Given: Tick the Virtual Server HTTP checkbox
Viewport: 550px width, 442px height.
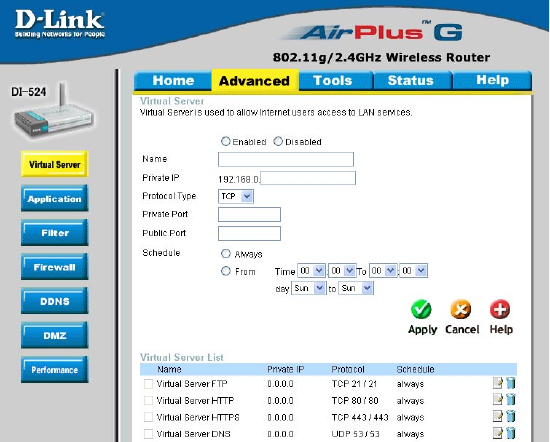Looking at the screenshot, I should (148, 400).
